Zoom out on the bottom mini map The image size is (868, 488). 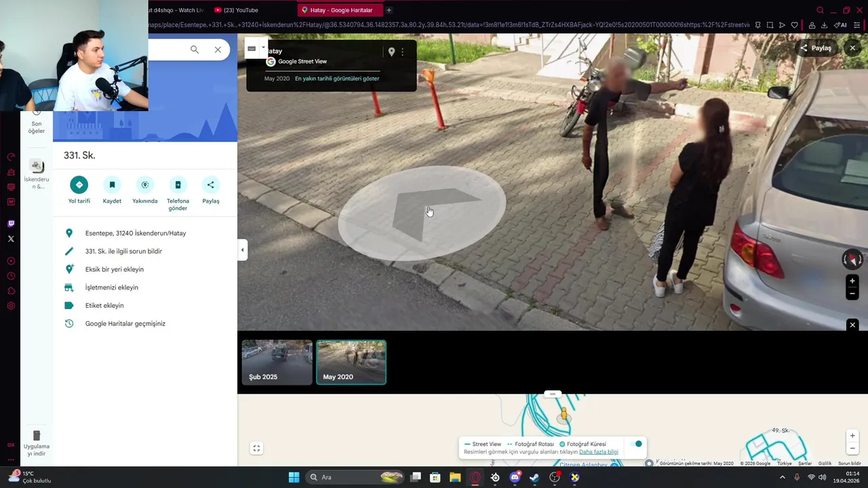point(852,448)
